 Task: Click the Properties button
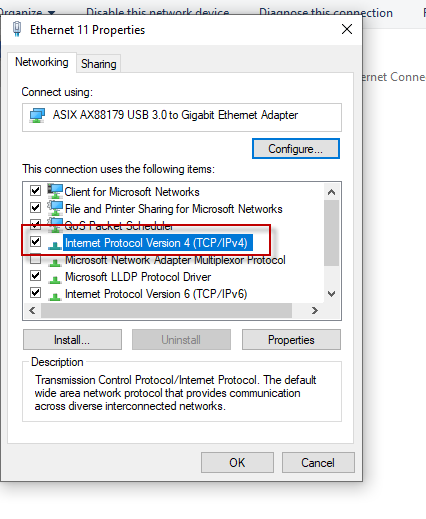(291, 340)
